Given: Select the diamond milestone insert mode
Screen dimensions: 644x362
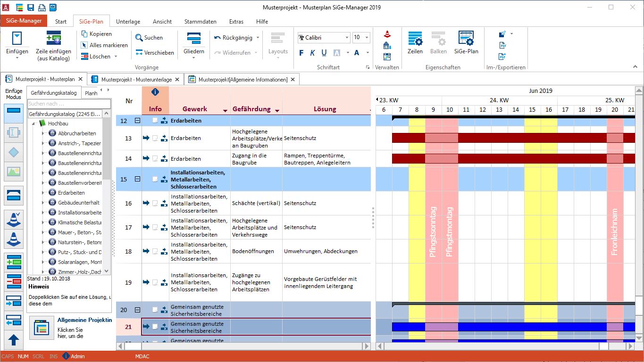Looking at the screenshot, I should click(x=14, y=152).
